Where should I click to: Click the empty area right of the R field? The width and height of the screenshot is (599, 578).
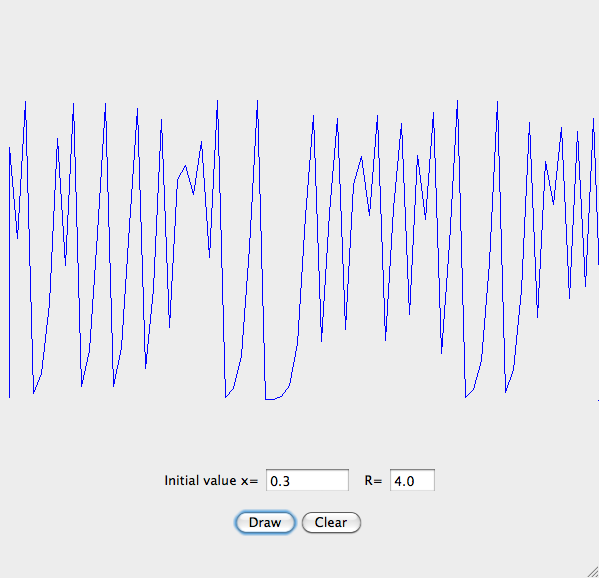point(516,481)
